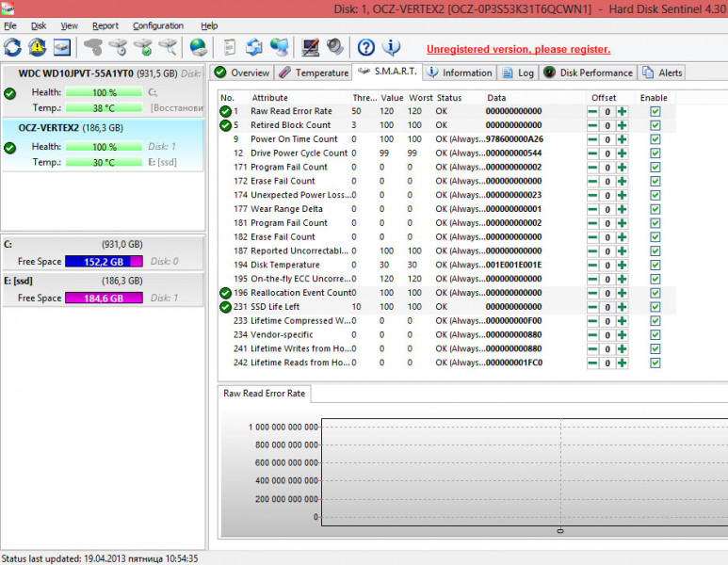
Task: Sort by the Attribute column header
Action: tap(299, 98)
